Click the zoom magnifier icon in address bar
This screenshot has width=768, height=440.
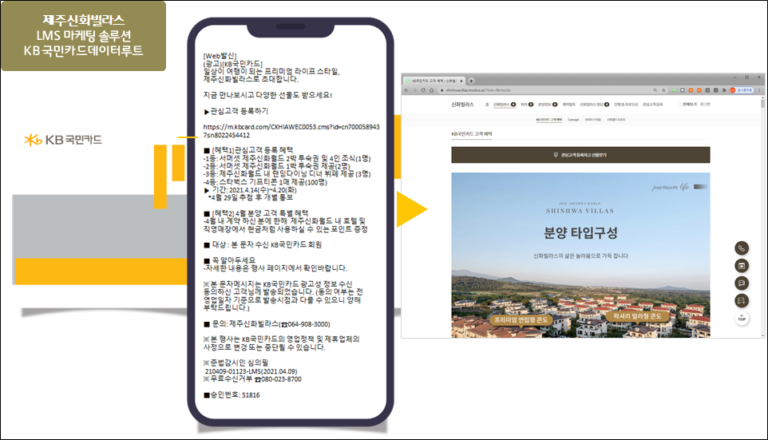click(x=655, y=90)
